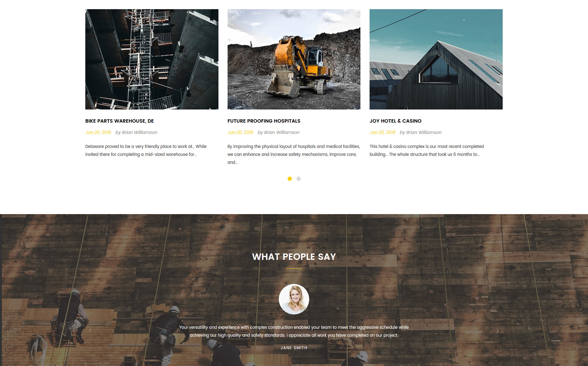Screen dimensions: 588x366
Task: Open Future Proofing Hospitals post title
Action: (264, 121)
